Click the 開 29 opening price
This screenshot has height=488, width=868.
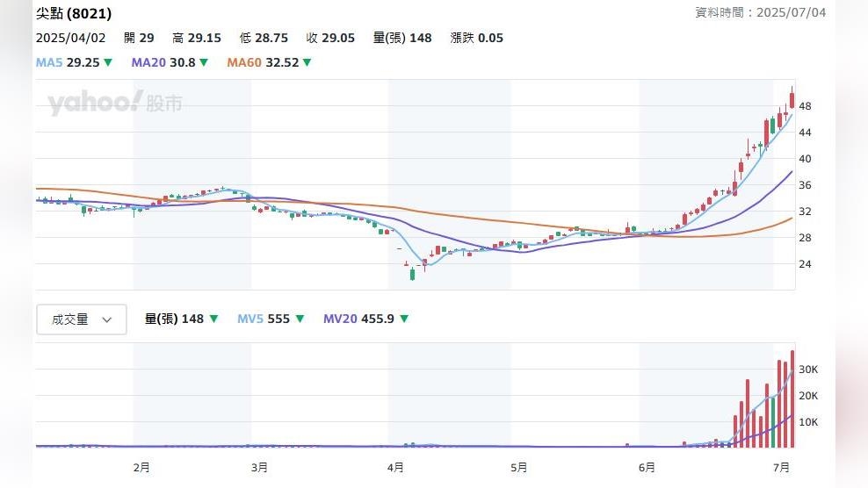139,38
